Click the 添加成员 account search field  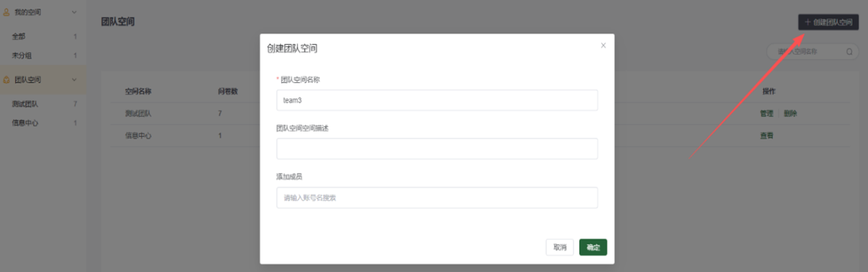[437, 198]
